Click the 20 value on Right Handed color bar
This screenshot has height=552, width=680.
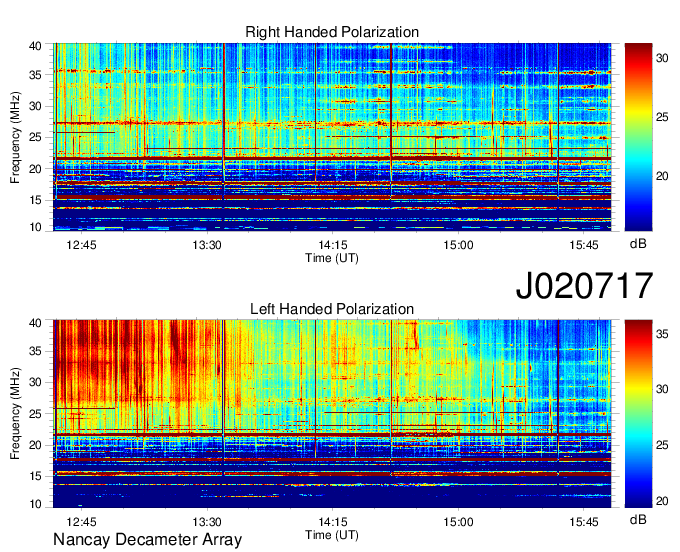pos(662,176)
